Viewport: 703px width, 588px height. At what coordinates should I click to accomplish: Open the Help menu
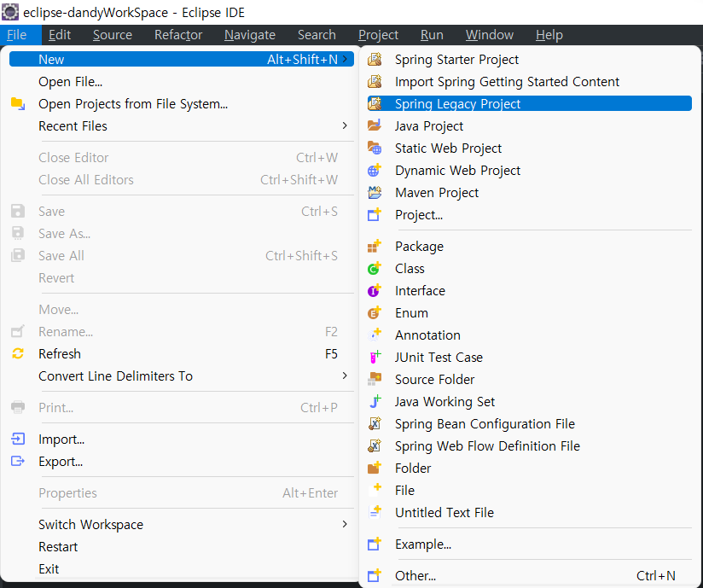[x=549, y=35]
